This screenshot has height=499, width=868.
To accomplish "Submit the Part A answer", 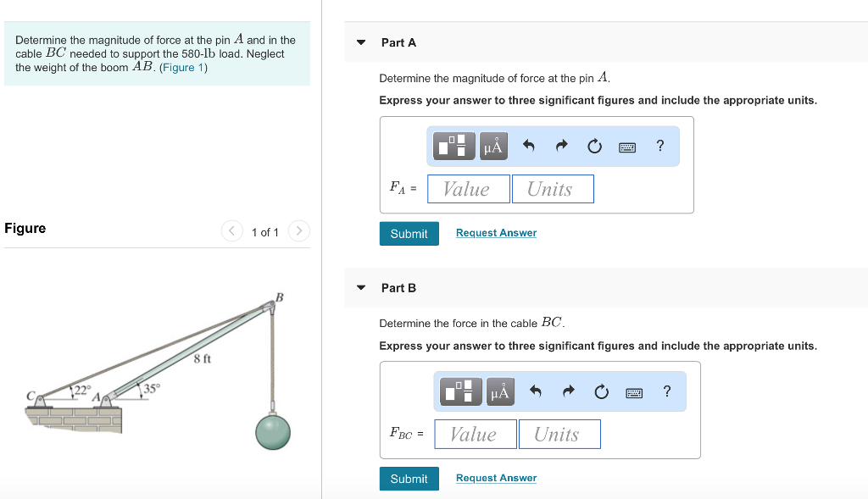I will [409, 234].
